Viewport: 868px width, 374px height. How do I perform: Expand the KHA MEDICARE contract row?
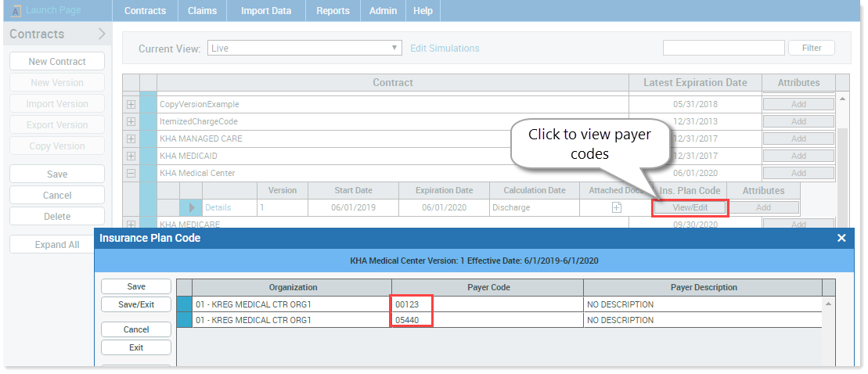coord(131,224)
